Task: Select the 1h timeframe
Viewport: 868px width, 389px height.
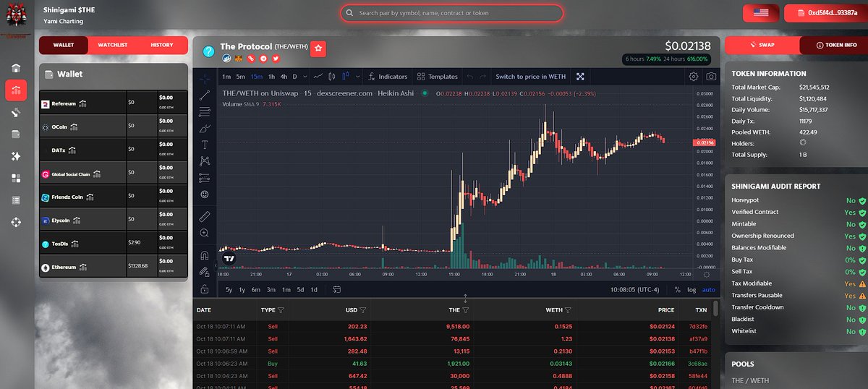Action: pos(271,77)
